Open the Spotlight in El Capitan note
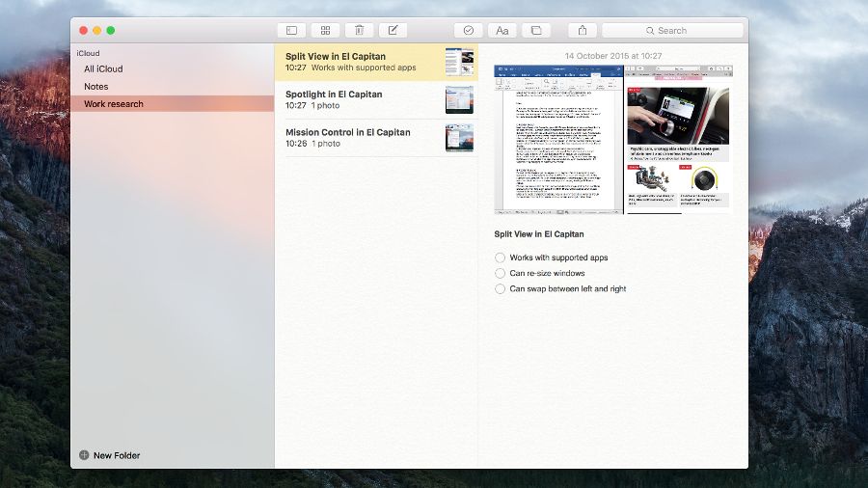 coord(376,100)
